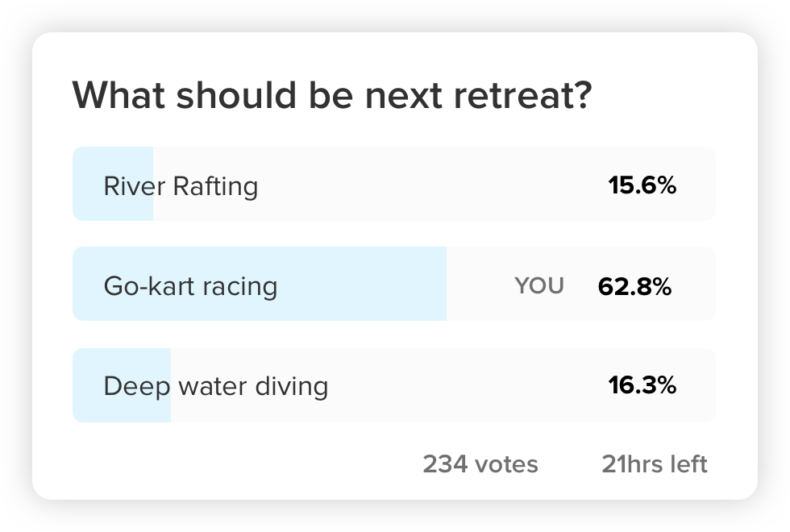Click the 16.3% result for Deep water diving

(x=642, y=386)
